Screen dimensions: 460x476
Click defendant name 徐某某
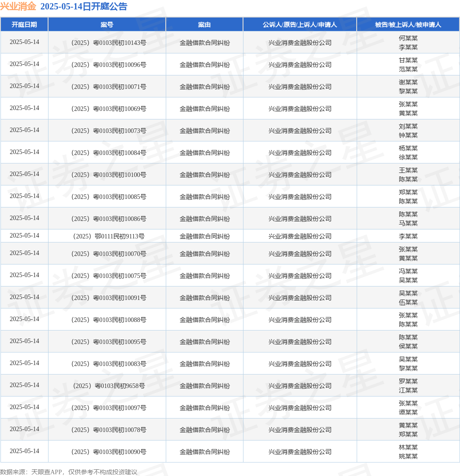point(408,157)
